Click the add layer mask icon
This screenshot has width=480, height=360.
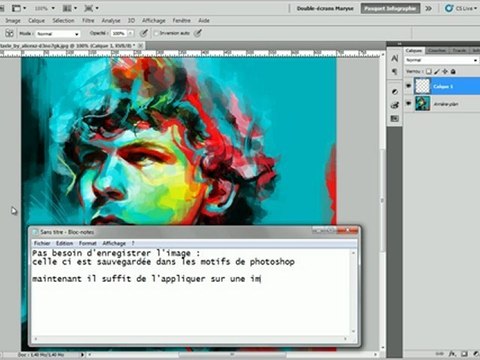[464, 354]
